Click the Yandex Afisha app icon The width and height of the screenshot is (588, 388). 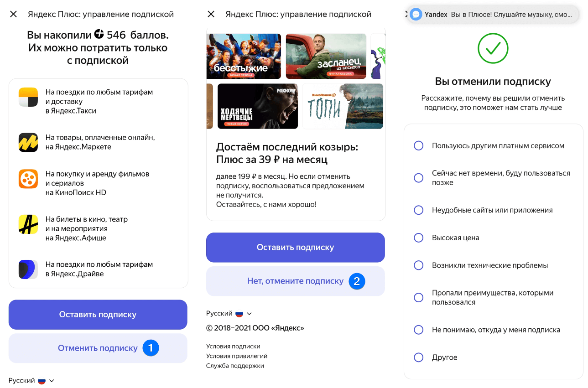click(x=28, y=224)
